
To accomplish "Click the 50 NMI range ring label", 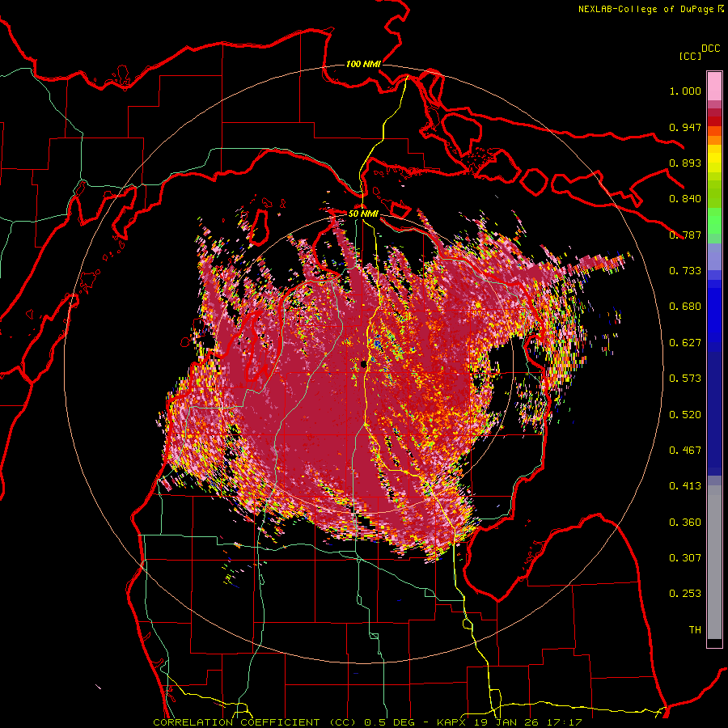I will pyautogui.click(x=363, y=214).
